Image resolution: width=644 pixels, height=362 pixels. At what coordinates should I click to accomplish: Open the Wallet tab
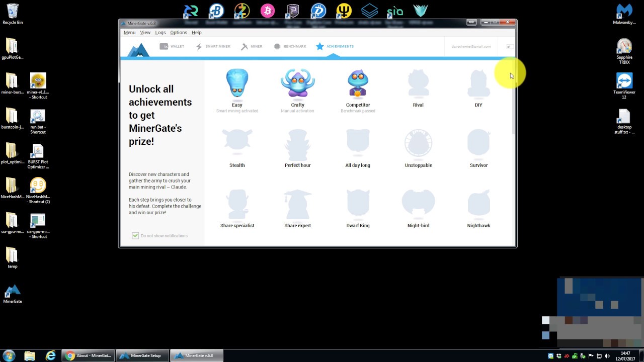172,46
